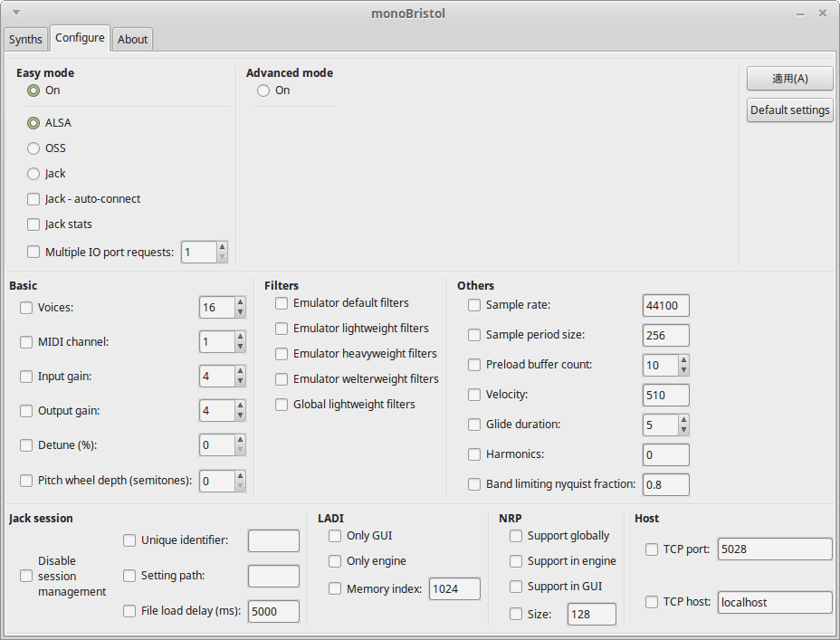Enable the Memory index checkbox
840x640 pixels.
click(335, 588)
